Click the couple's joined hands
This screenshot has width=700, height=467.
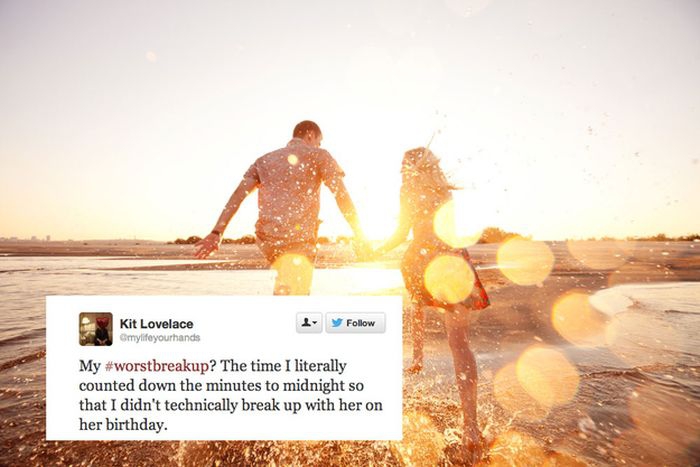point(368,248)
